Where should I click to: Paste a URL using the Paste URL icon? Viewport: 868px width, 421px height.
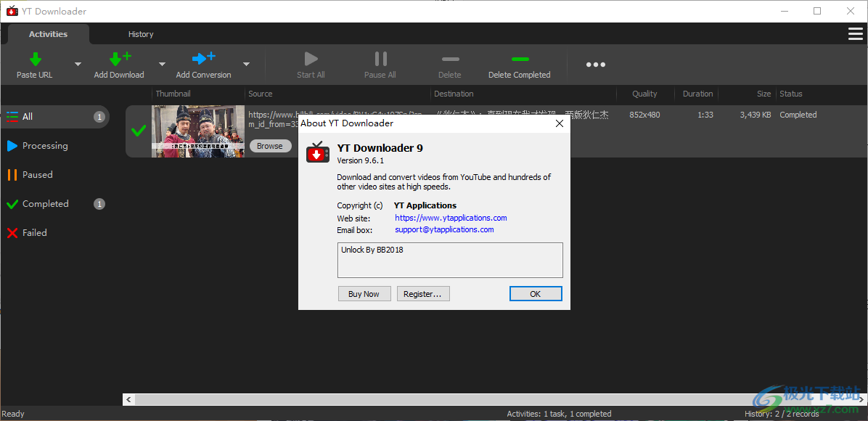[34, 59]
